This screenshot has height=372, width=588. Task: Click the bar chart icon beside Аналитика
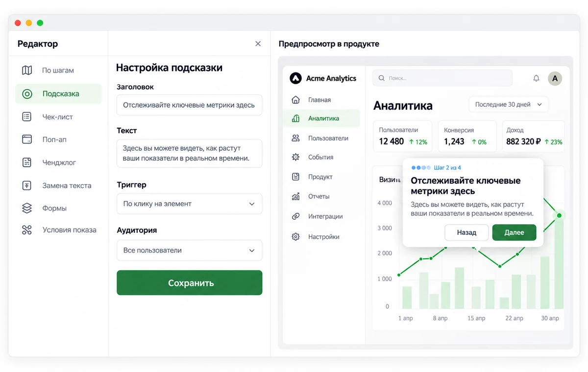click(295, 118)
